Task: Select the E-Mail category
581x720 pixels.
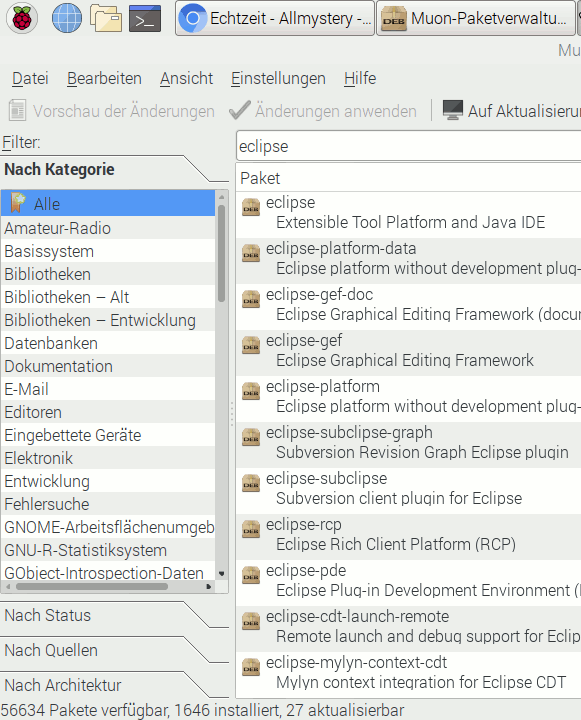Action: [108, 389]
